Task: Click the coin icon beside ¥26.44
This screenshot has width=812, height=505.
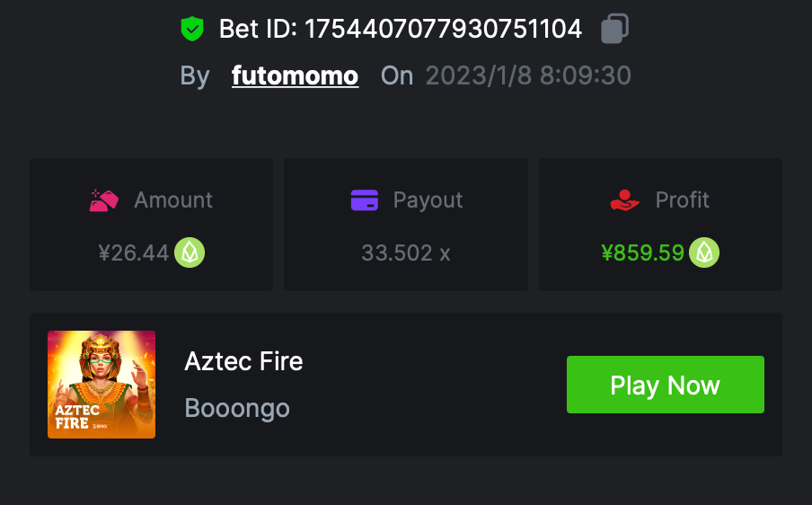Action: point(190,252)
